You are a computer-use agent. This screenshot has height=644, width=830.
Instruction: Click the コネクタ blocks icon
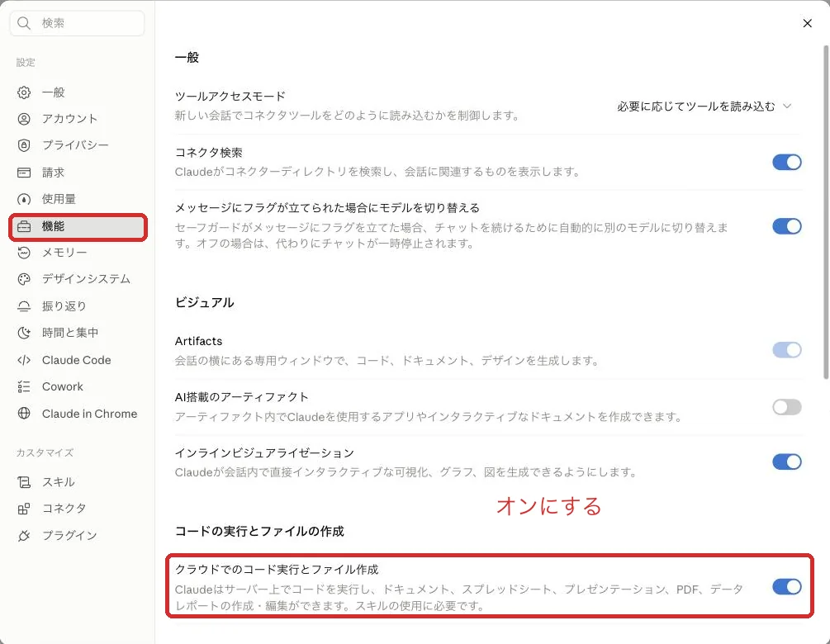(x=24, y=509)
